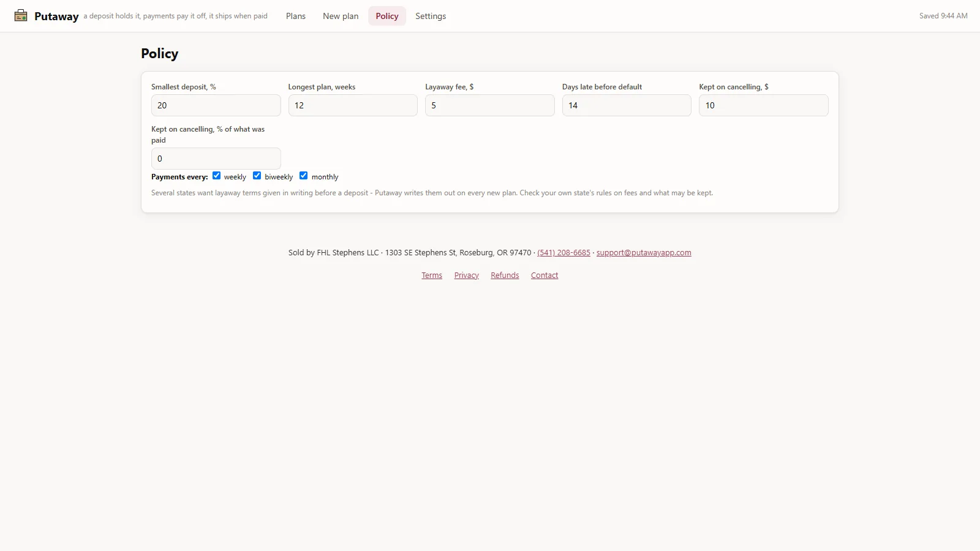Open the Contact footer link
980x551 pixels.
pos(545,275)
